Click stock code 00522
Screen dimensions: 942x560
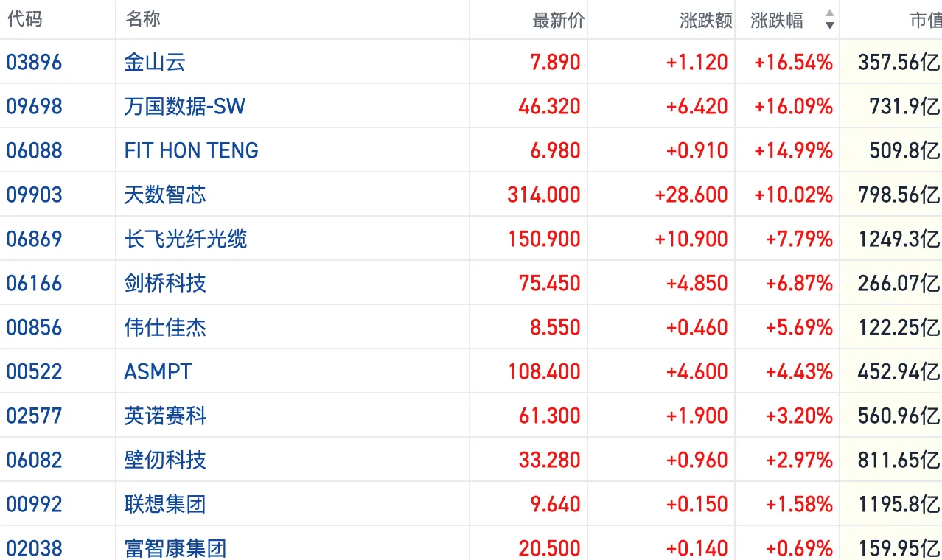34,371
